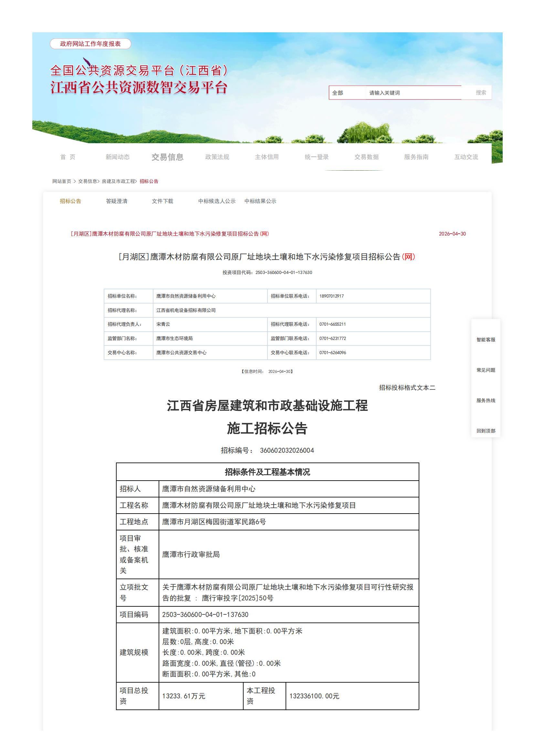Screen dimensions: 534x756
Task: Focus the 请输入关键词 search field
Action: tap(413, 93)
